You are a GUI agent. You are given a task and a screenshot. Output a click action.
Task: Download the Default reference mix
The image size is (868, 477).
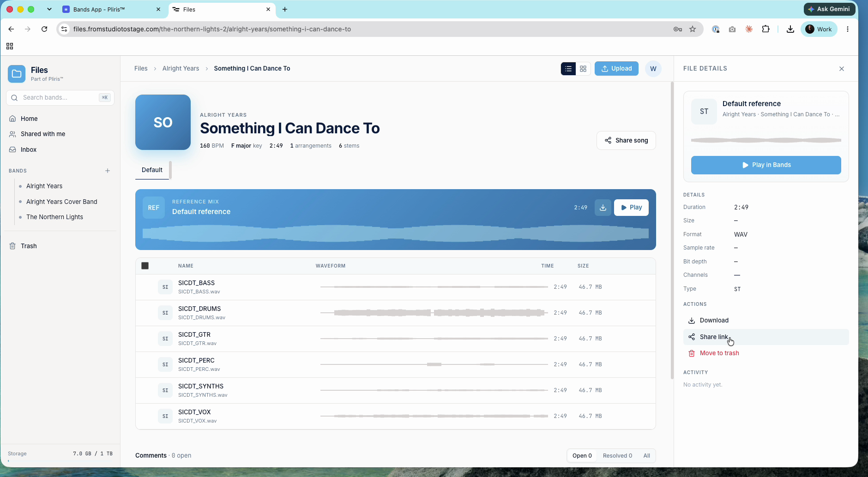(x=603, y=208)
